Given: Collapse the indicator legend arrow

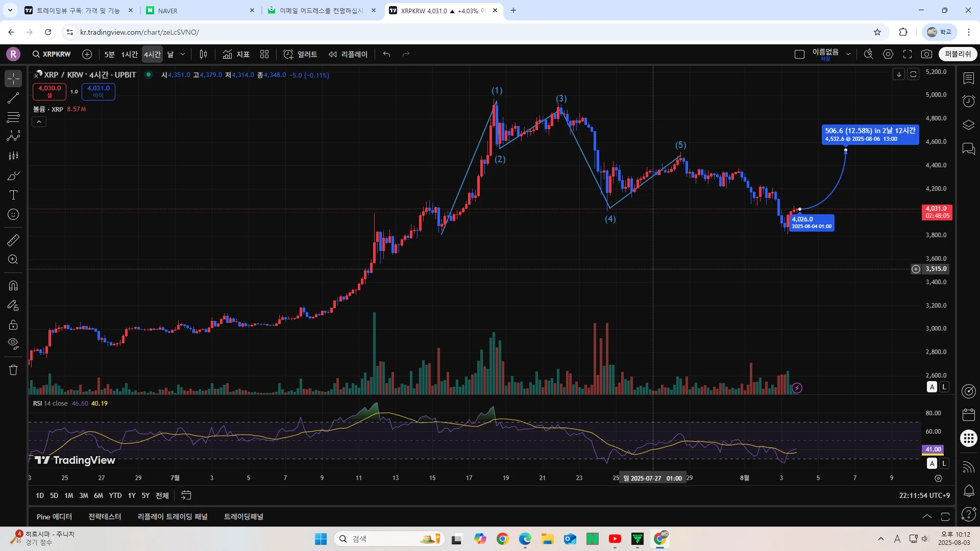Looking at the screenshot, I should tap(39, 121).
